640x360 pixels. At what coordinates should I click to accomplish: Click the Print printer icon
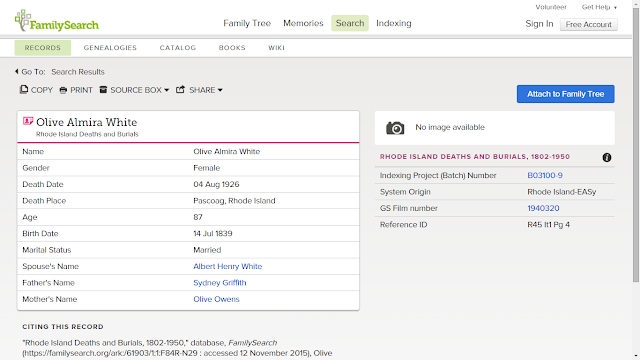(63, 90)
